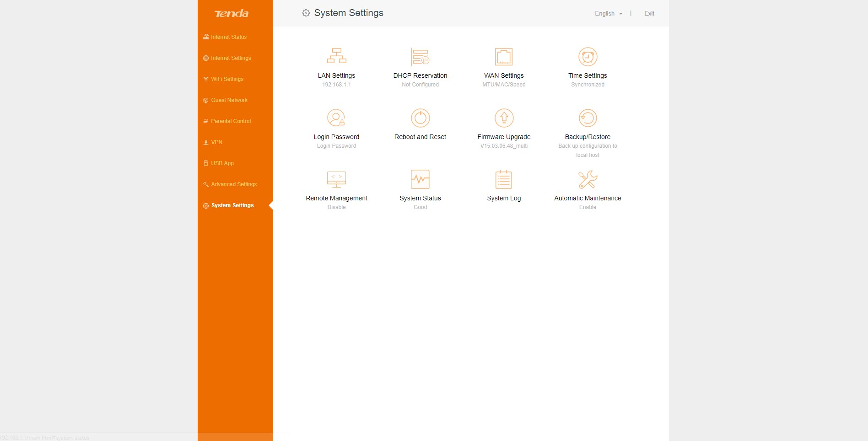Click the Reboot and Reset label

[420, 137]
